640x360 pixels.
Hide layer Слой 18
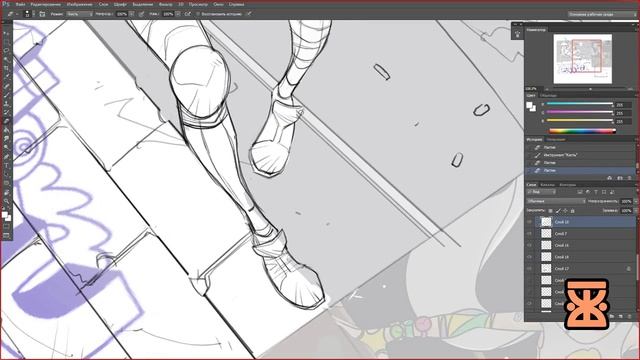[529, 257]
